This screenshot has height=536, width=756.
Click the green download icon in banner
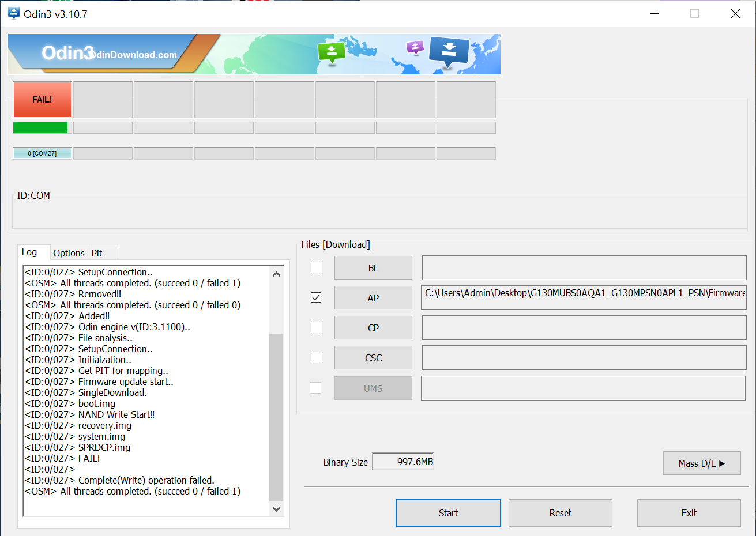point(332,52)
